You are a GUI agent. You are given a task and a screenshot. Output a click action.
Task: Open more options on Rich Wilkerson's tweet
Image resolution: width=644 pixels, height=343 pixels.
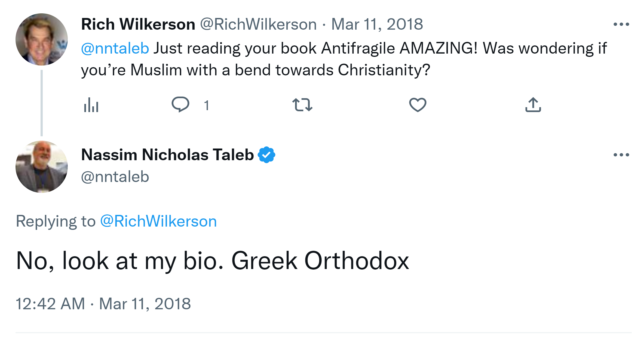621,24
